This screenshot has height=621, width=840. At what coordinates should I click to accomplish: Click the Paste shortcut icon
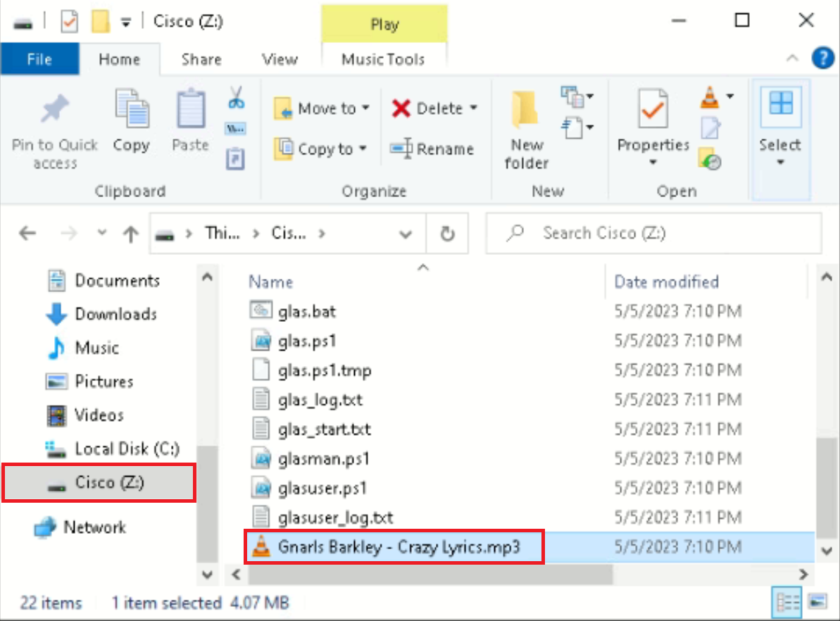coord(235,159)
